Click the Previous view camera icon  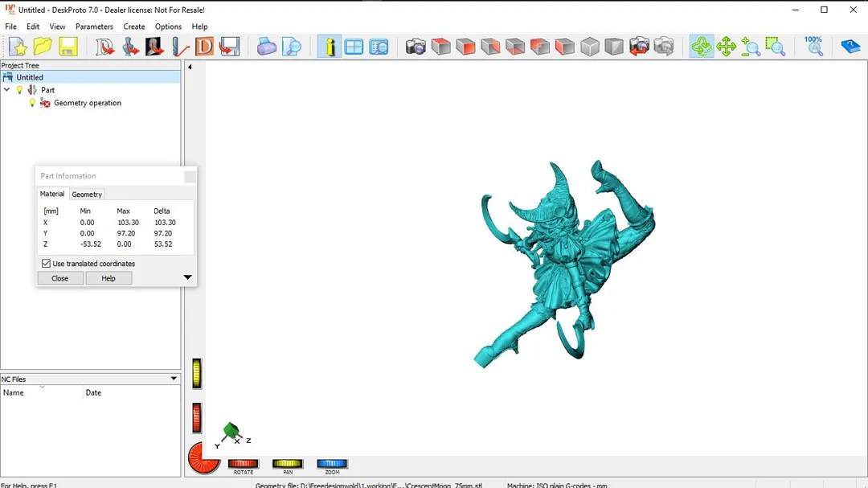[x=639, y=47]
